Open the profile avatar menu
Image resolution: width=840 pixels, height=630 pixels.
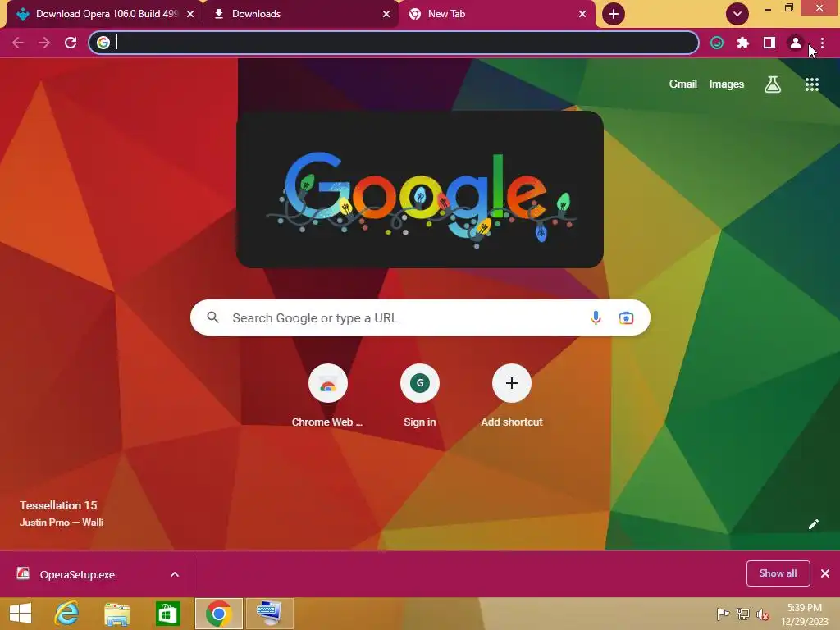[x=796, y=43]
